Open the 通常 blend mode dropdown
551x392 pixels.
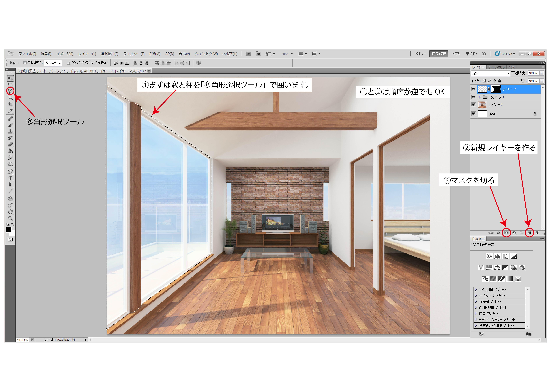(491, 73)
